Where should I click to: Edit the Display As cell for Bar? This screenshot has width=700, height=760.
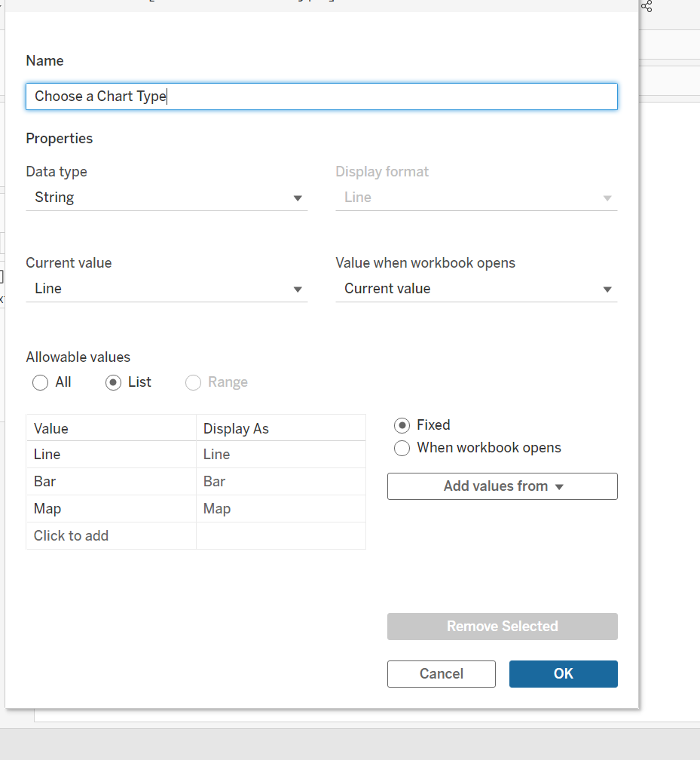(x=280, y=482)
